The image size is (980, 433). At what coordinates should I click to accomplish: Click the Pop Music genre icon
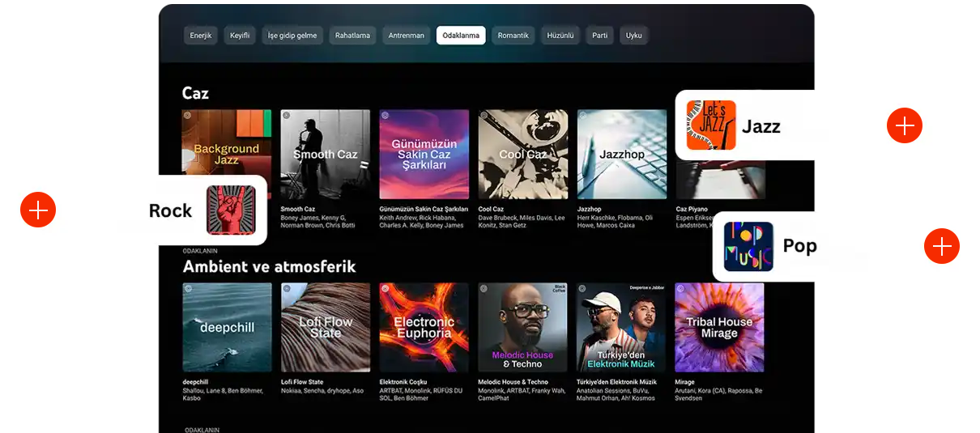point(748,247)
